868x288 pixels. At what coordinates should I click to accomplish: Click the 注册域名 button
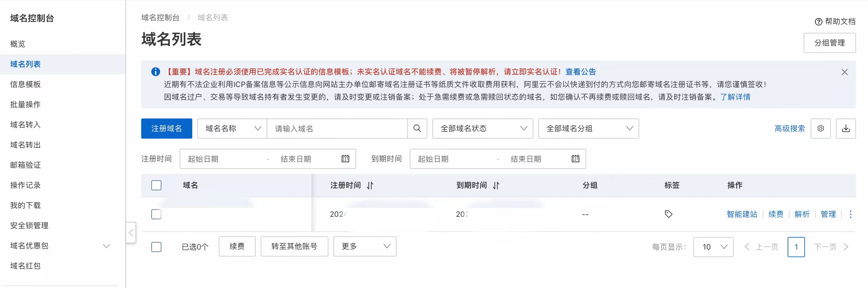click(166, 128)
